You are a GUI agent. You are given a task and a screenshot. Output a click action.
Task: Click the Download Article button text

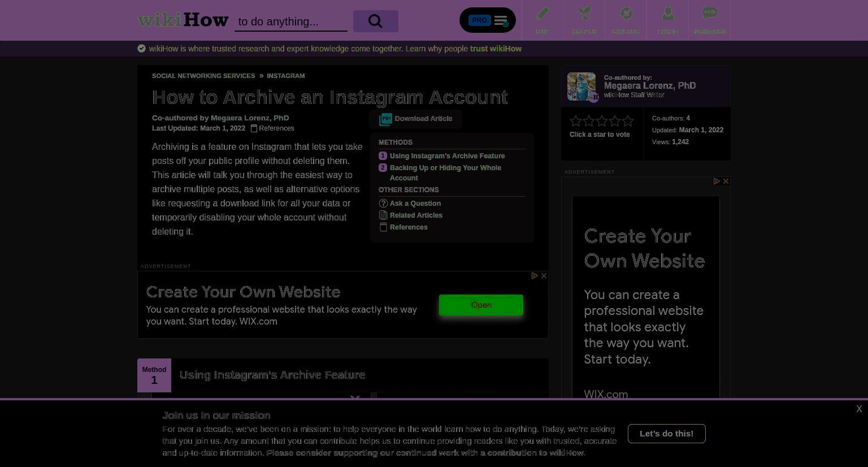tap(423, 119)
